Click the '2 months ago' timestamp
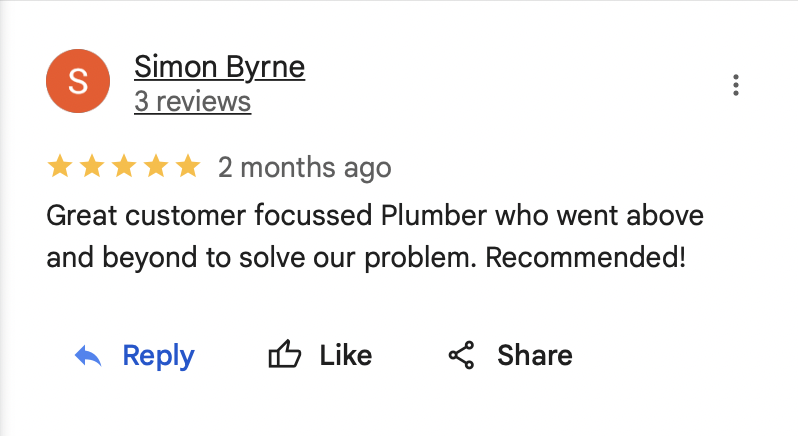Viewport: 798px width, 436px height. pos(304,167)
